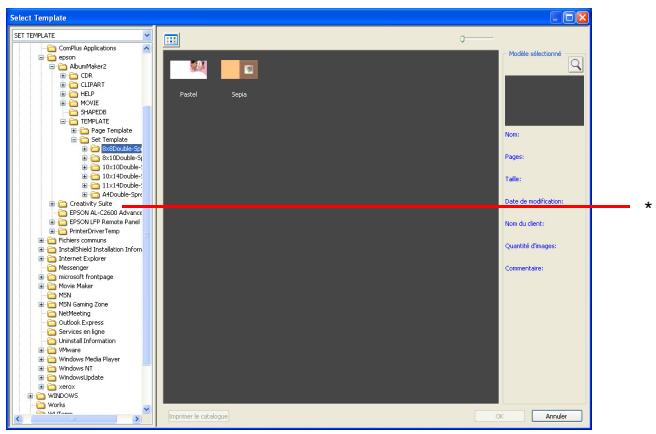Image resolution: width=656 pixels, height=434 pixels.
Task: Select the PrinterDriverTemp folder
Action: (95, 231)
